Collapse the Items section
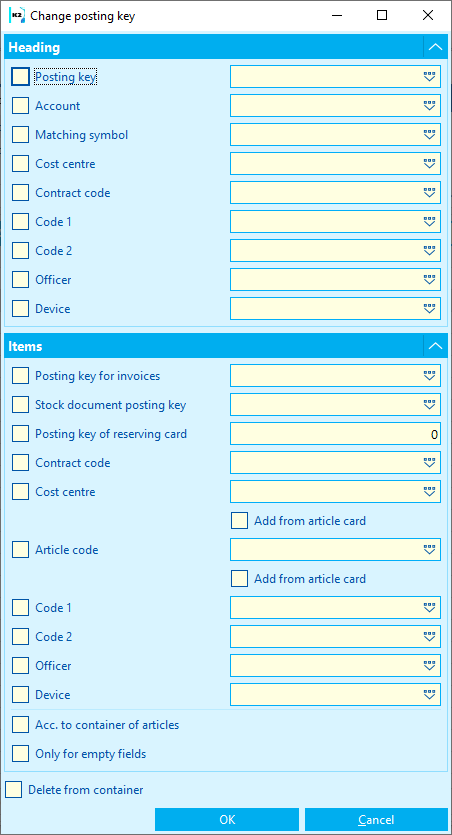 [x=435, y=346]
